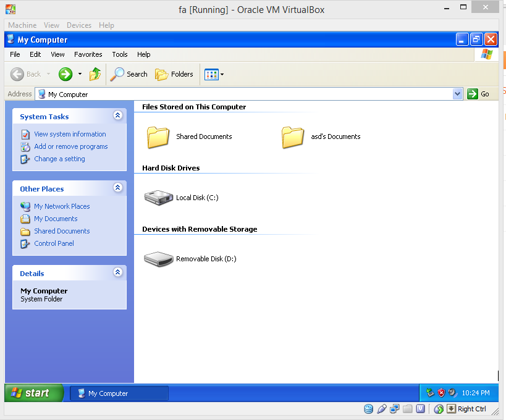The width and height of the screenshot is (506, 420).
Task: Open the Windows Security Center shield tray icon
Action: pyautogui.click(x=441, y=392)
